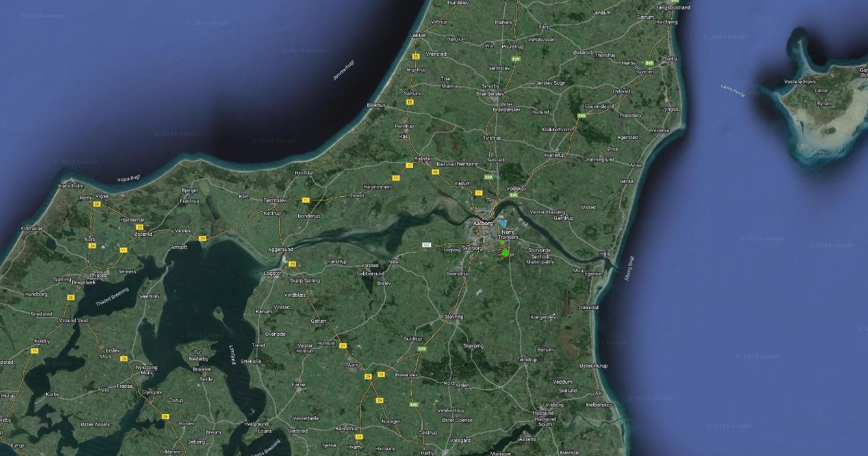Click the Terndrup label

(527, 359)
